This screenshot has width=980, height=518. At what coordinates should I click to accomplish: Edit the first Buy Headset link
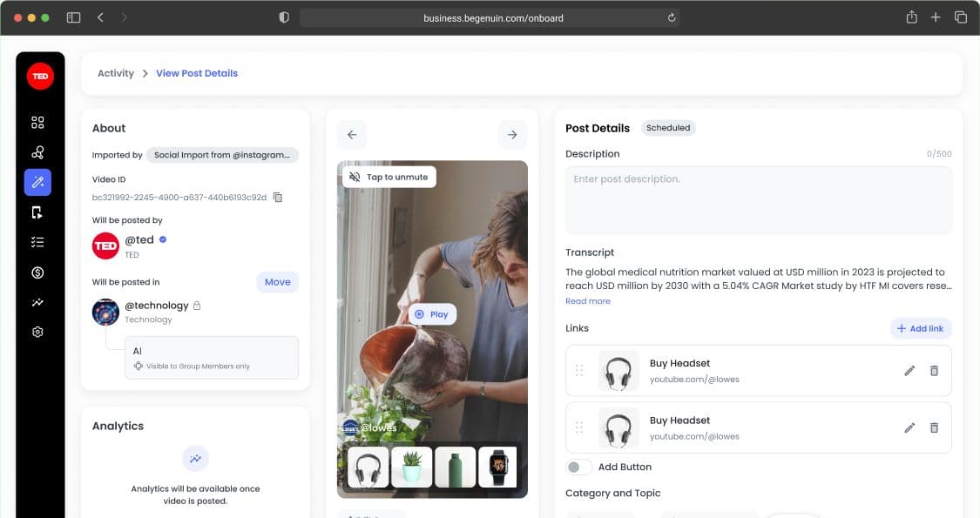click(909, 371)
